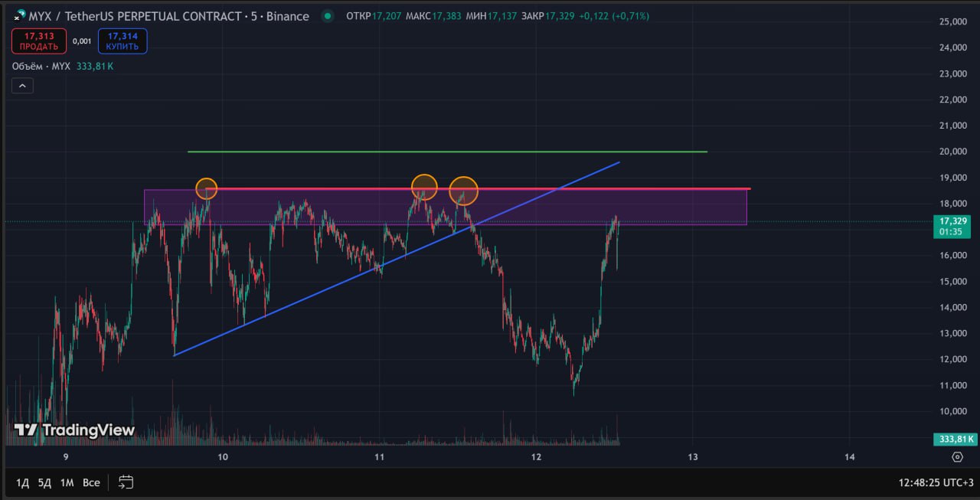Select the 1Д time range
The width and height of the screenshot is (980, 500).
point(23,482)
